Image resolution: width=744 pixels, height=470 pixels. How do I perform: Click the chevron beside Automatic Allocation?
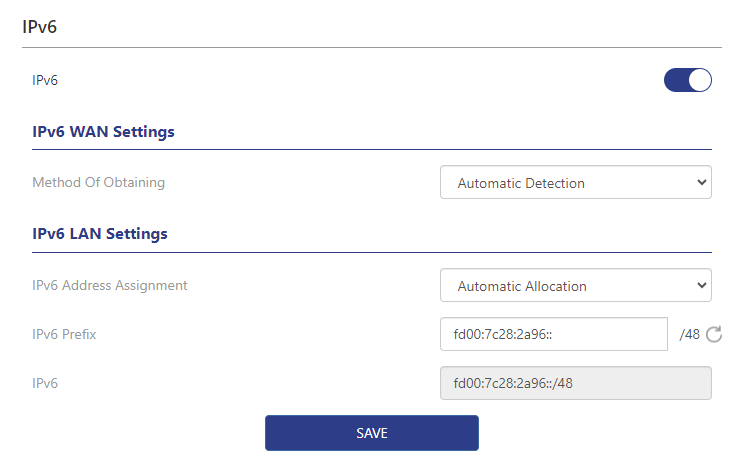click(700, 286)
